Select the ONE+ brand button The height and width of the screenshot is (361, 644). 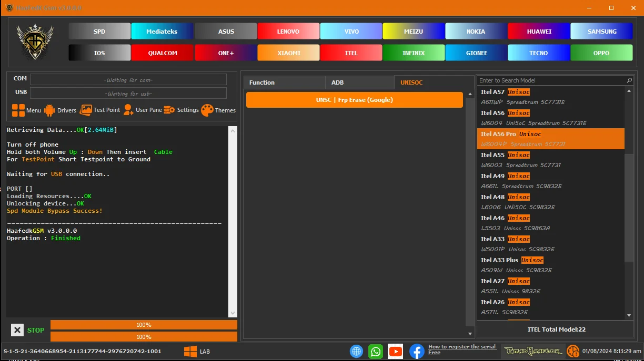pyautogui.click(x=226, y=53)
